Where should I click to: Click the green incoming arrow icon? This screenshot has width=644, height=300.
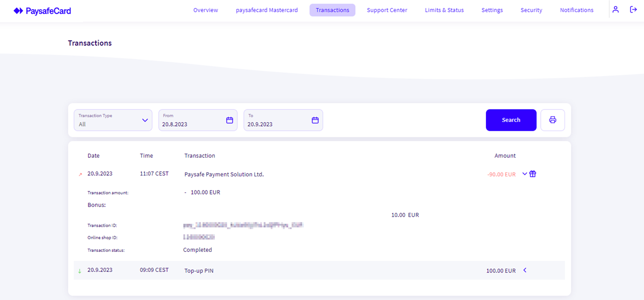coord(79,271)
